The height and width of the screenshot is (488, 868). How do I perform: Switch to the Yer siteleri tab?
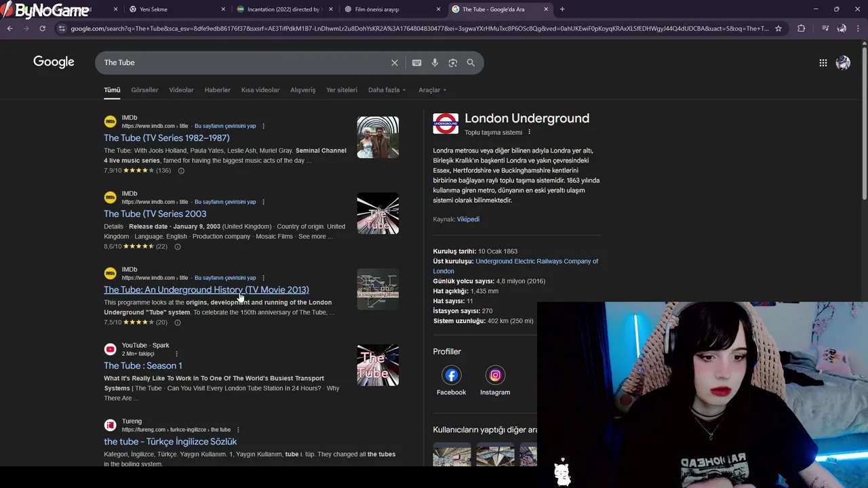pos(342,90)
